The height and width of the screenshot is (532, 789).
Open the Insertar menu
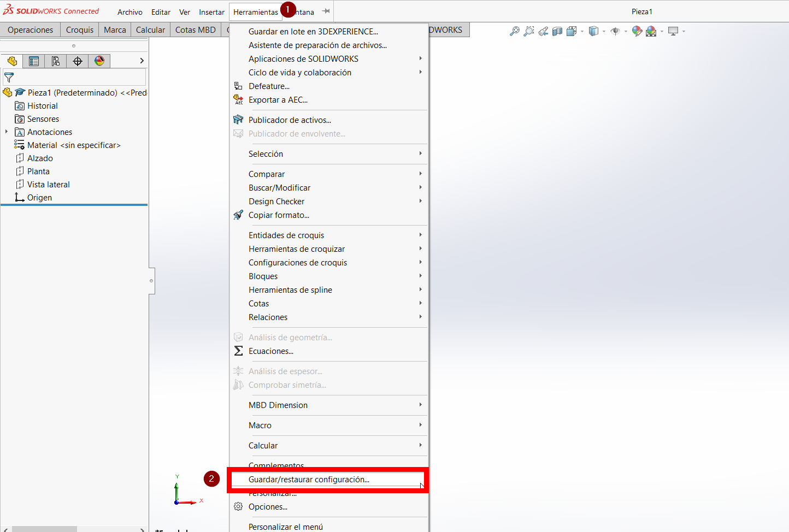point(211,11)
